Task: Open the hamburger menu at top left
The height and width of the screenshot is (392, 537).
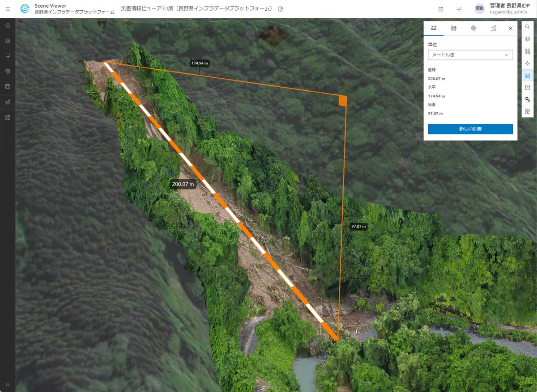Action: tap(8, 9)
